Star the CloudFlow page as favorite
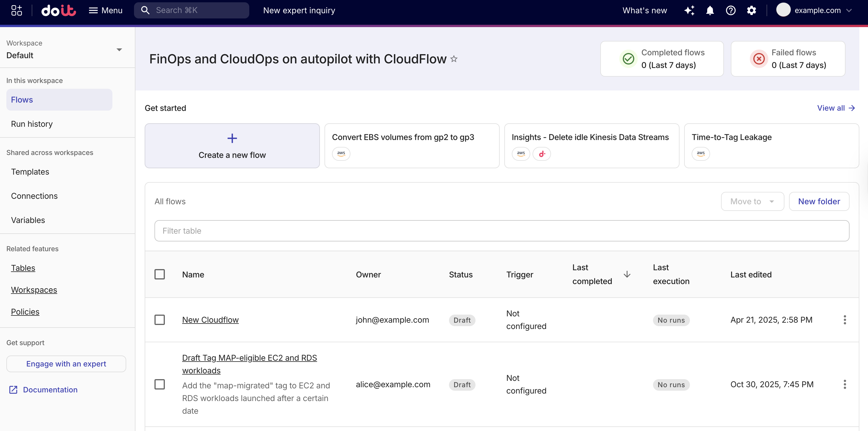Screen dimensions: 868x431 pyautogui.click(x=454, y=59)
